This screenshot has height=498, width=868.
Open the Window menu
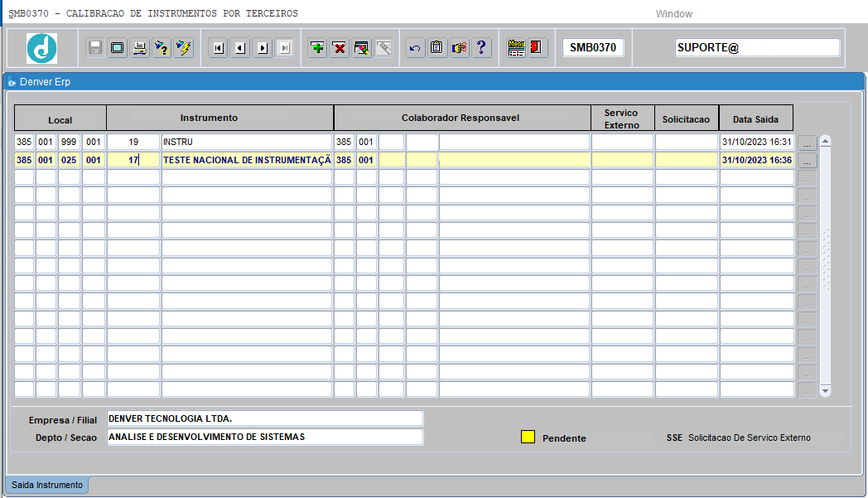point(673,14)
